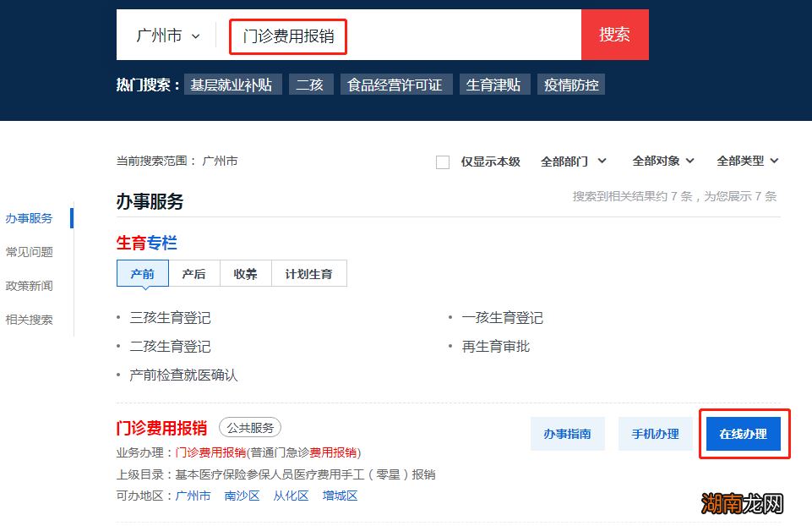Open the 全部对象 filter dropdown
Viewport: 812px width, 526px height.
pyautogui.click(x=662, y=161)
